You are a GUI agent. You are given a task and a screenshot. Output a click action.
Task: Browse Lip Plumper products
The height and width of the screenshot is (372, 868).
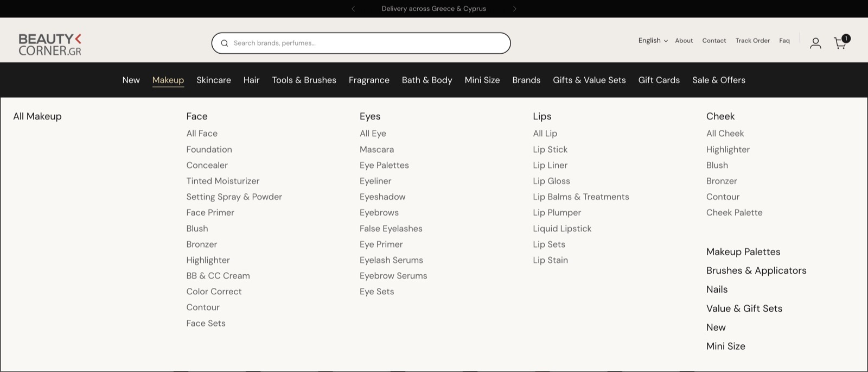point(557,212)
